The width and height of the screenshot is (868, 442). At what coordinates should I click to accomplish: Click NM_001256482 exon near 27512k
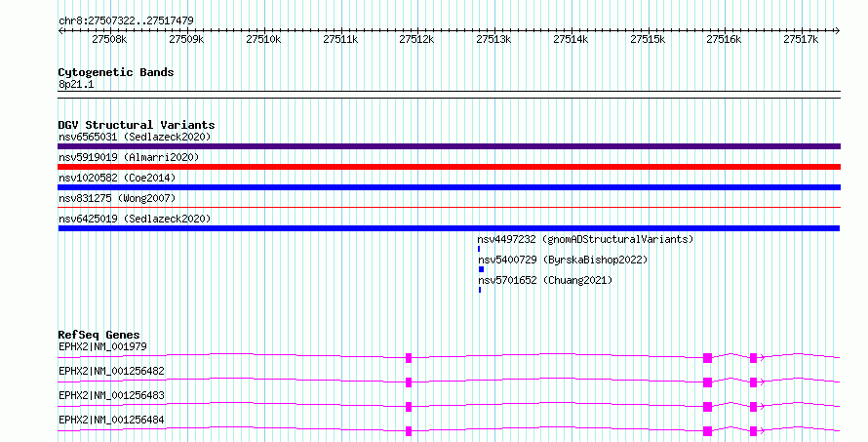[x=409, y=382]
